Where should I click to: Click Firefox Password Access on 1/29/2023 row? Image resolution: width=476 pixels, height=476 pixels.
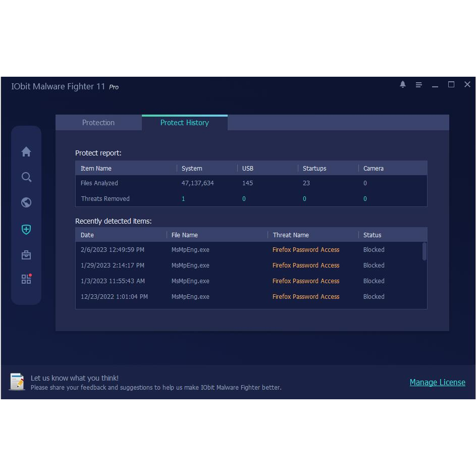(306, 266)
